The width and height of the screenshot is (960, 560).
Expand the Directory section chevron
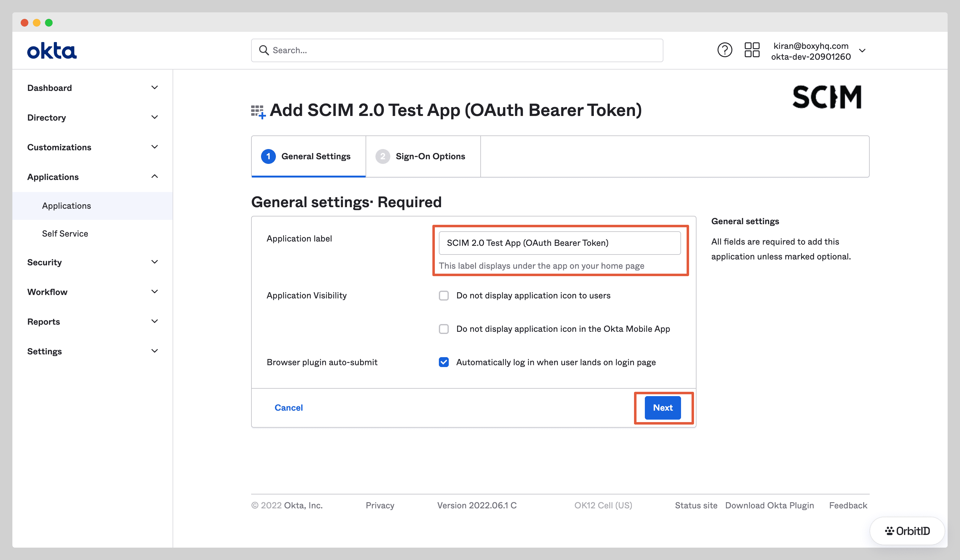(155, 117)
